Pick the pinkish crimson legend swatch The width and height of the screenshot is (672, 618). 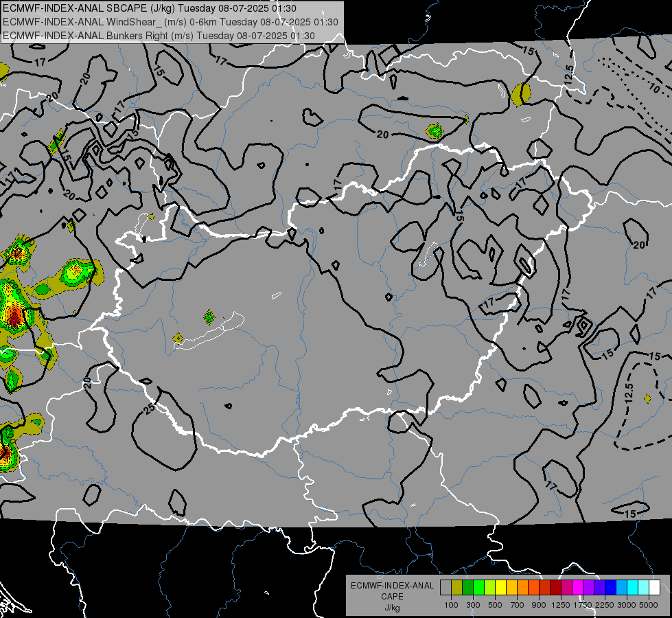point(566,587)
